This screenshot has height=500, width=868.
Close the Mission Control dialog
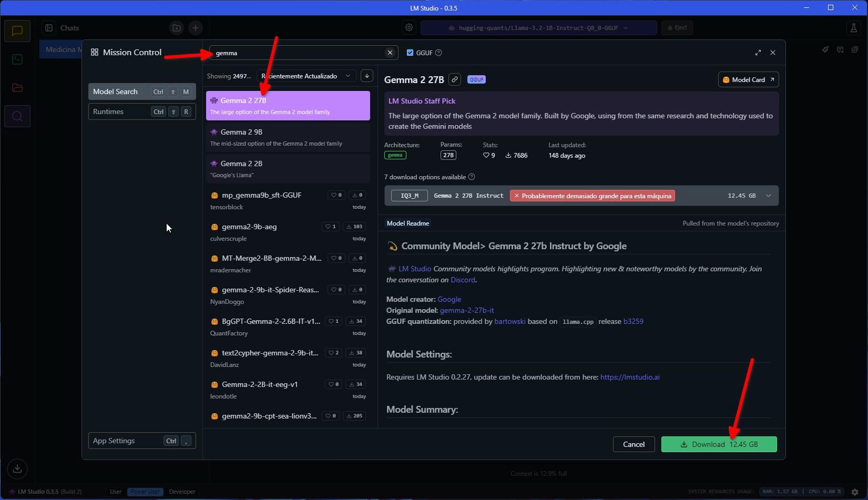(773, 53)
